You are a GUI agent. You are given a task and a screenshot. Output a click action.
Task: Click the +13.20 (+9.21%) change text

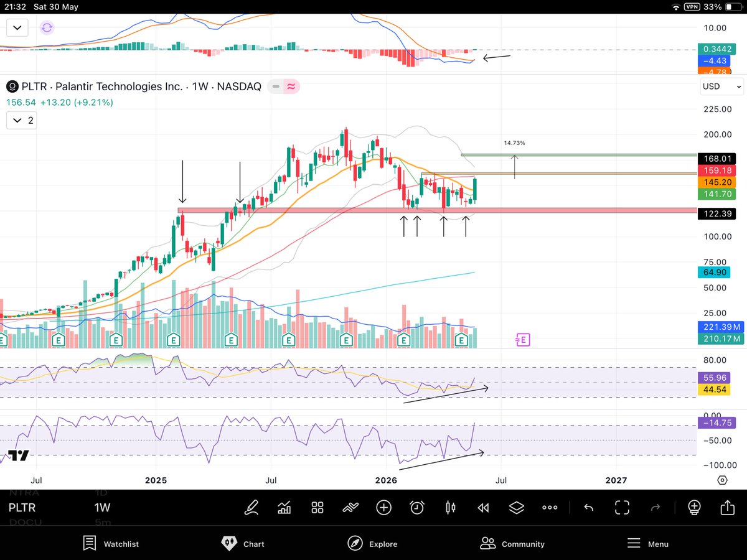pyautogui.click(x=77, y=102)
